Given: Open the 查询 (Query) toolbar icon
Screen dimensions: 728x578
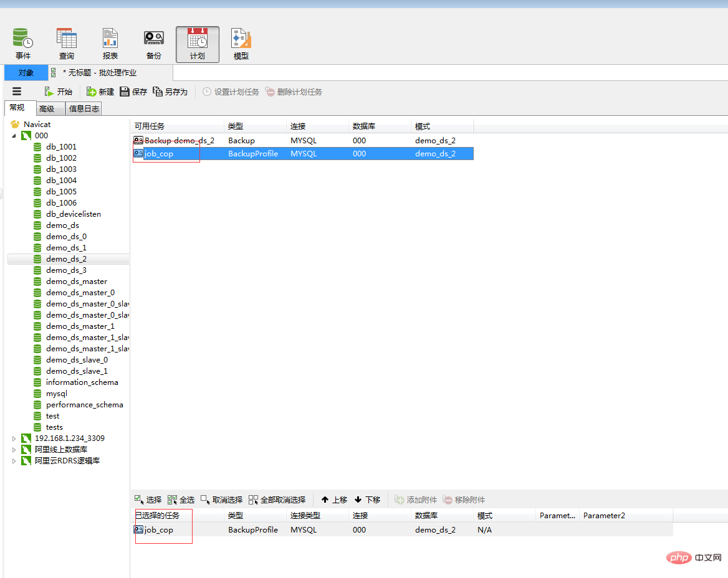Looking at the screenshot, I should 67,44.
